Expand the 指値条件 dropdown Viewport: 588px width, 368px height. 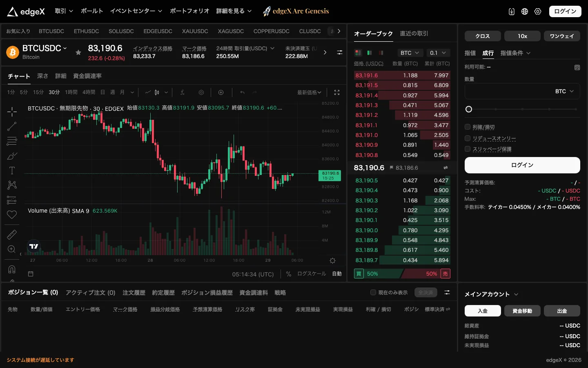[x=515, y=53]
